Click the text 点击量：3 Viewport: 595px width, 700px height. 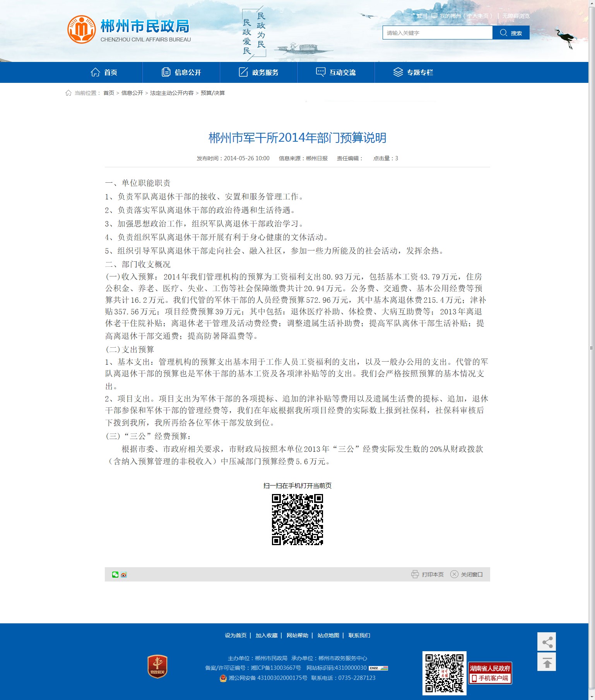[386, 158]
